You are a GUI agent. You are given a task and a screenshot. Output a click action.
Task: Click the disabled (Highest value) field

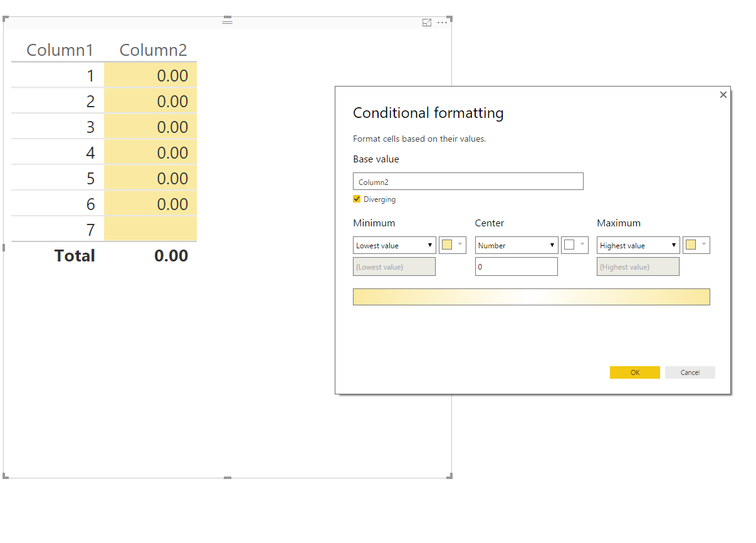tap(638, 266)
